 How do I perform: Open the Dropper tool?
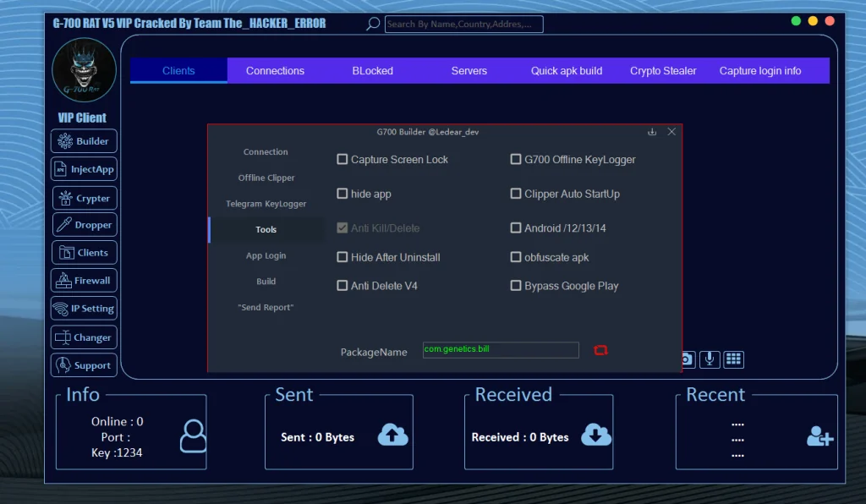83,224
